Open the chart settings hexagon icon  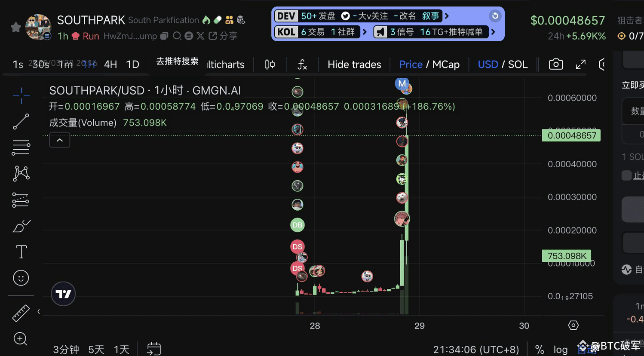point(573,325)
